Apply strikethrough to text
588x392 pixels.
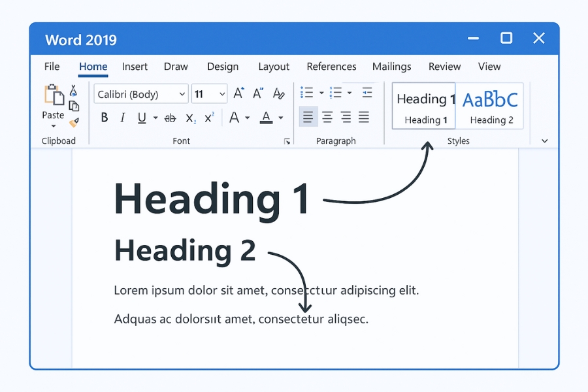pyautogui.click(x=170, y=118)
